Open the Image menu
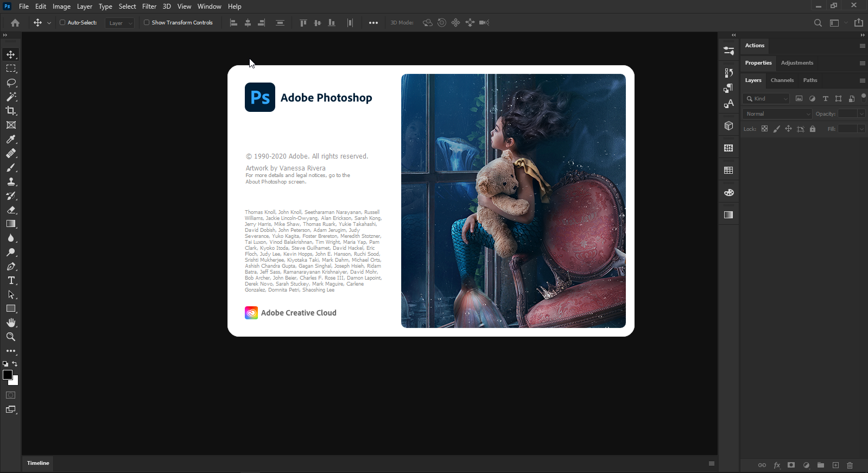868x473 pixels. [x=61, y=7]
